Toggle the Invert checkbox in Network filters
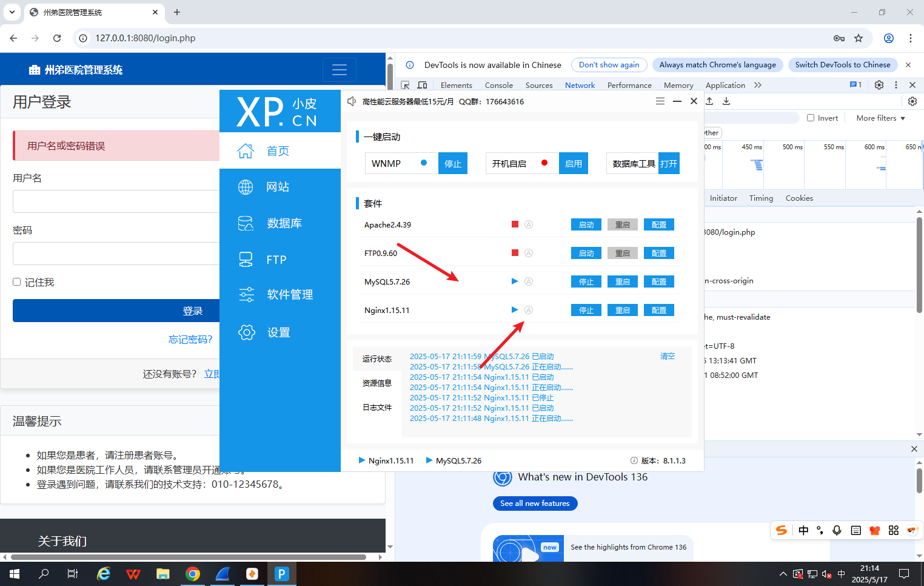 coord(811,118)
